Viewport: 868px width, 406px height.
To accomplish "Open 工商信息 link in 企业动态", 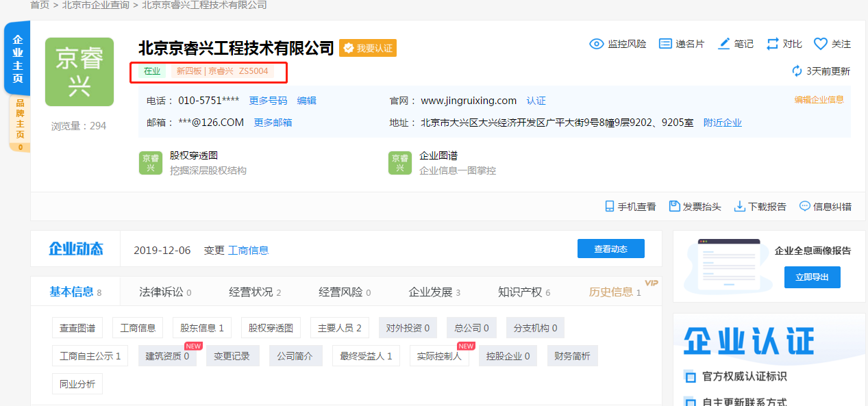I will pyautogui.click(x=248, y=250).
